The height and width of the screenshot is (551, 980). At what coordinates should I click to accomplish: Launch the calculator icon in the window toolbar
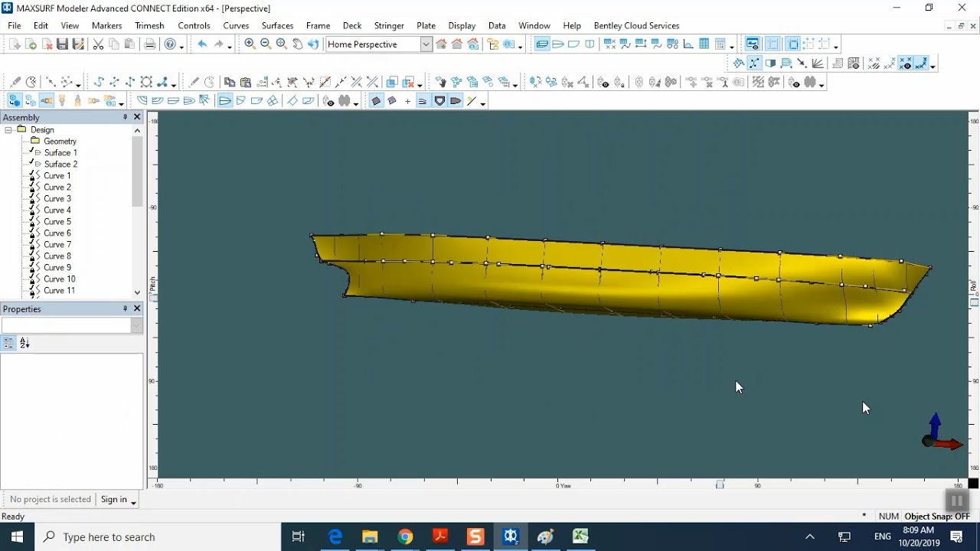point(720,44)
